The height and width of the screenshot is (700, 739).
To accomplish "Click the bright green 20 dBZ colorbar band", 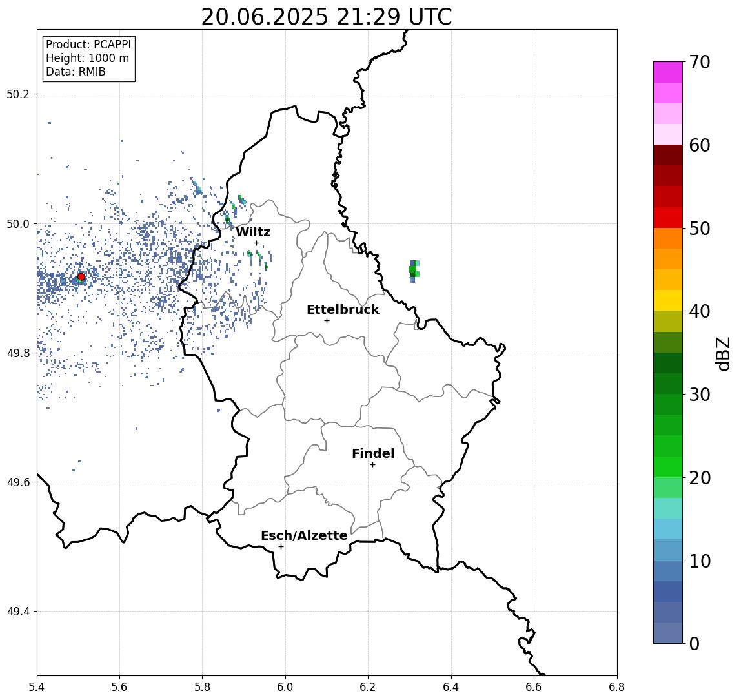I will (668, 467).
